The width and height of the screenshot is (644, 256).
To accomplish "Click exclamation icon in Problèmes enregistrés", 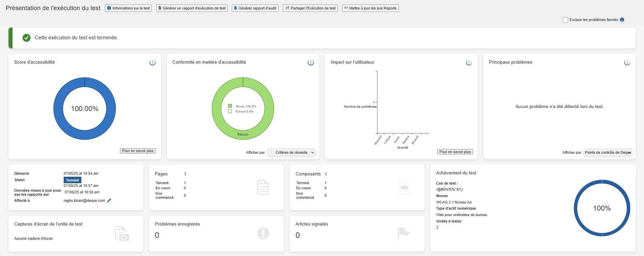I will (x=263, y=233).
